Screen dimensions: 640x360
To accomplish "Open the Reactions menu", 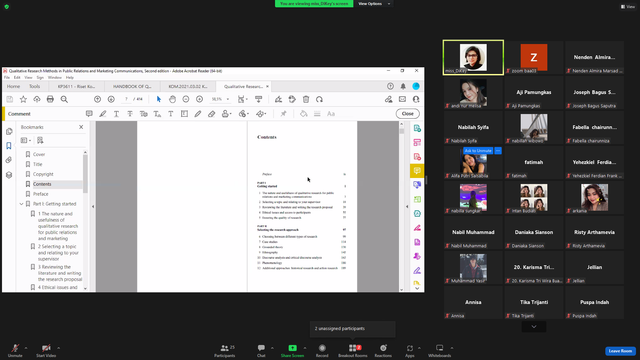I will click(x=383, y=350).
